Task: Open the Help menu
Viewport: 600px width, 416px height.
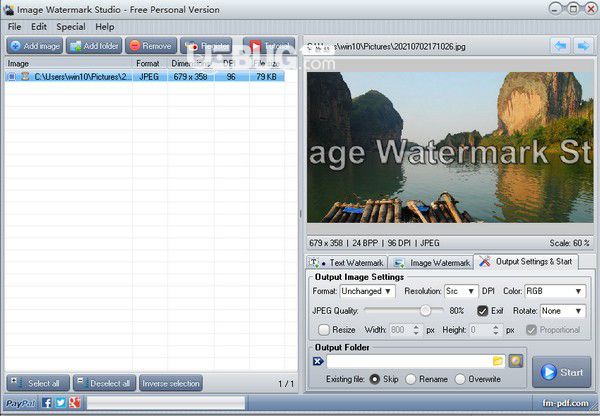Action: (104, 27)
